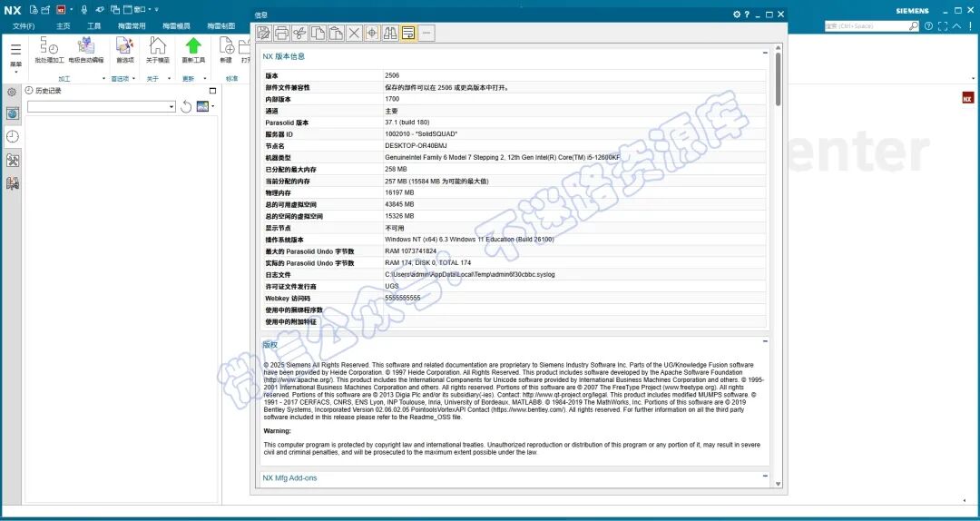Click the search magnifier icon

click(914, 26)
